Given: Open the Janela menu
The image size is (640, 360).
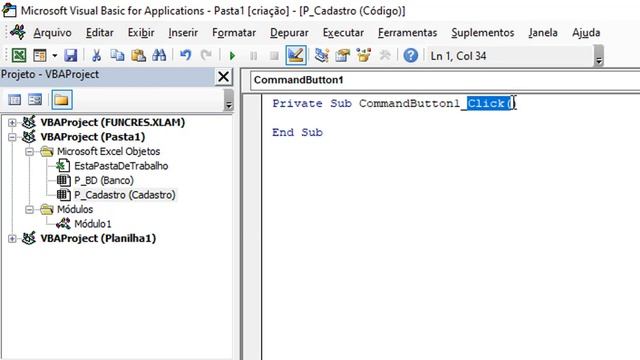Looking at the screenshot, I should click(543, 33).
